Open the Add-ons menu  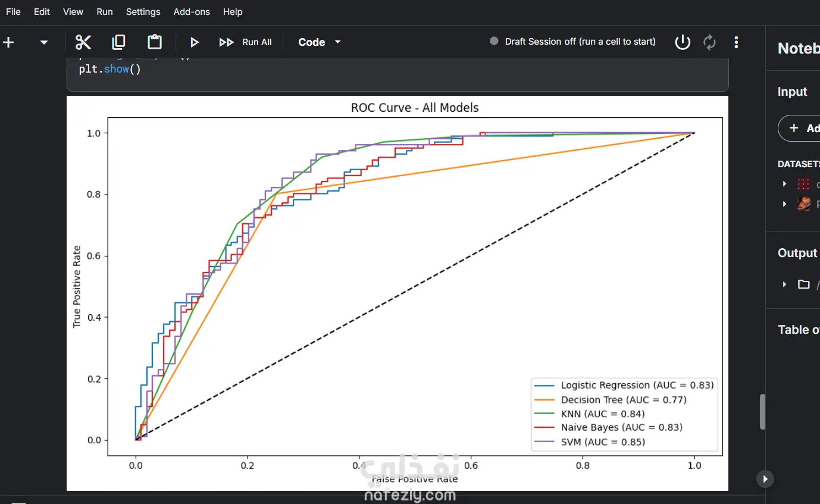coord(192,12)
